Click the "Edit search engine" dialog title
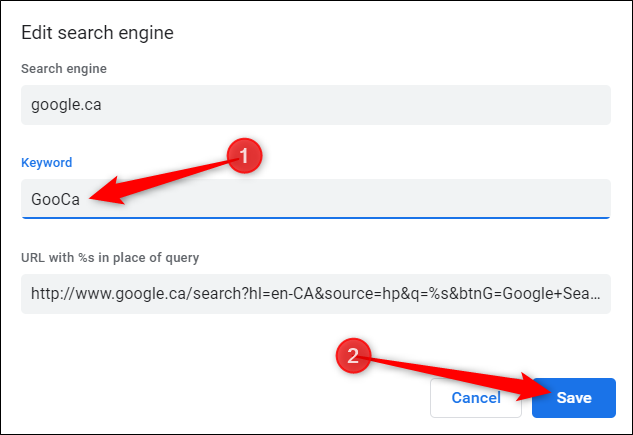The height and width of the screenshot is (435, 633). [98, 33]
